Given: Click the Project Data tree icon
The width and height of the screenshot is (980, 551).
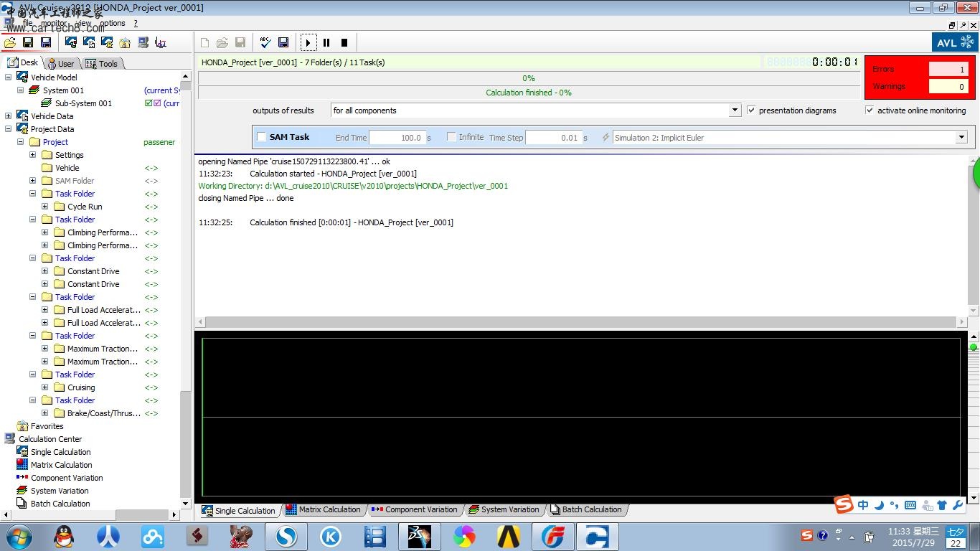Looking at the screenshot, I should pos(22,129).
